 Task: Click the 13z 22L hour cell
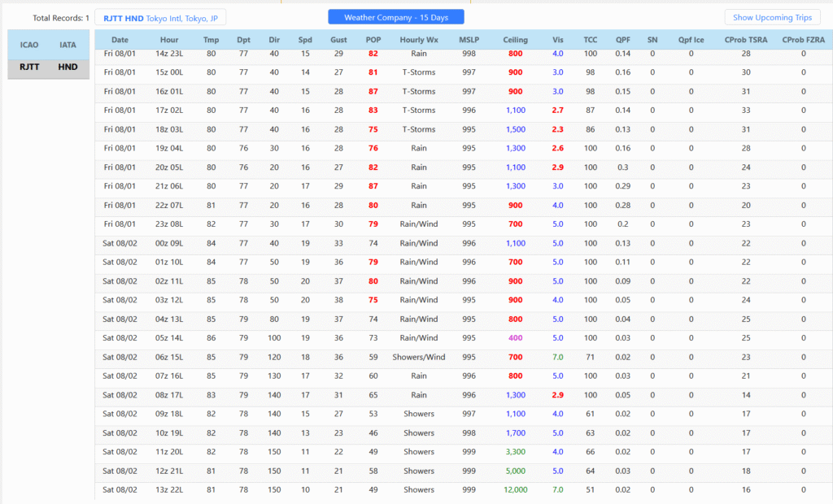(x=169, y=489)
